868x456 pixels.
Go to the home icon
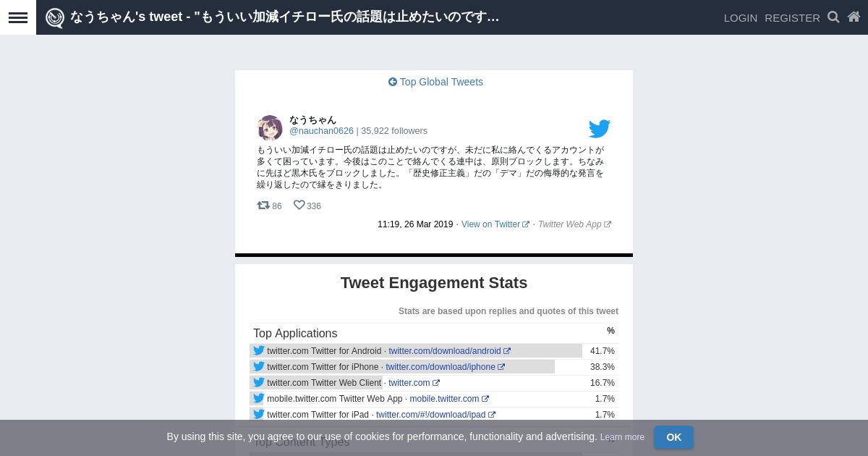tap(854, 17)
